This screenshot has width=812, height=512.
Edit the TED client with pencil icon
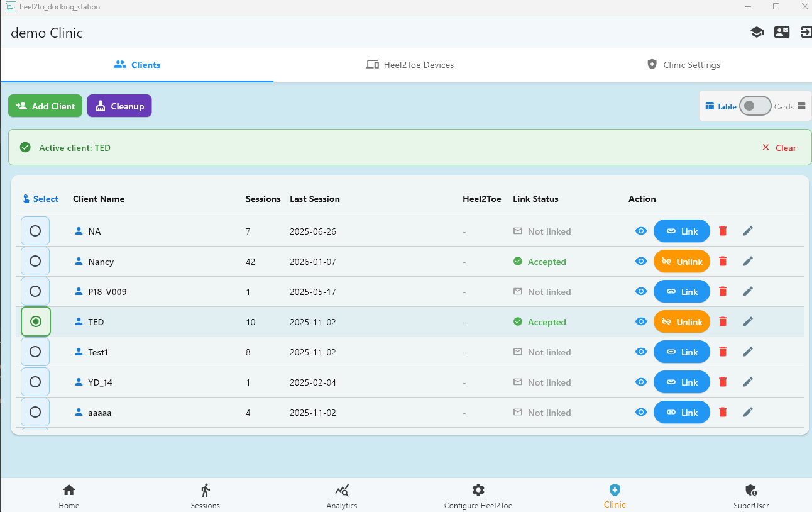pos(747,321)
